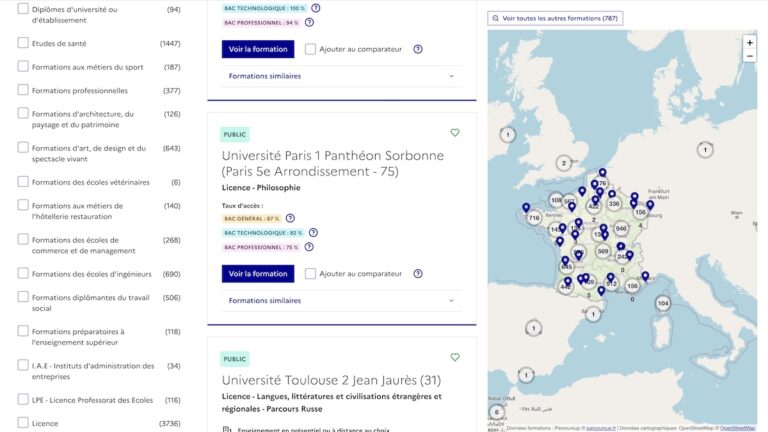
Task: Check the Etudes de santé filter
Action: coord(23,44)
